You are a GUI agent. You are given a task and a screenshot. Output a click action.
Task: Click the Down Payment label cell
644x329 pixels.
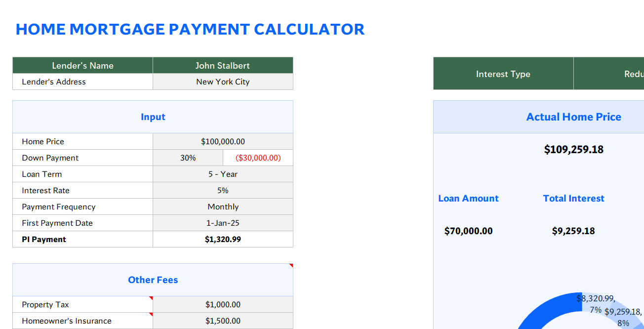82,158
